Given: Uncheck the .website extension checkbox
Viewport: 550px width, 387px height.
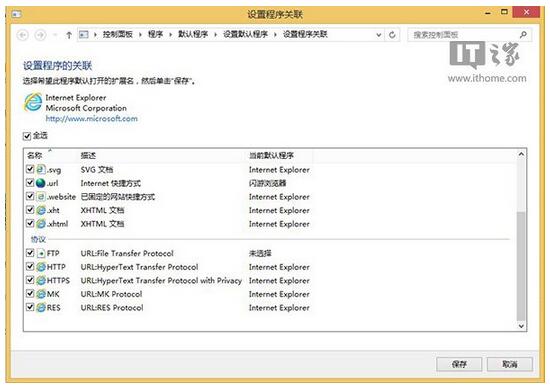Looking at the screenshot, I should (x=30, y=196).
